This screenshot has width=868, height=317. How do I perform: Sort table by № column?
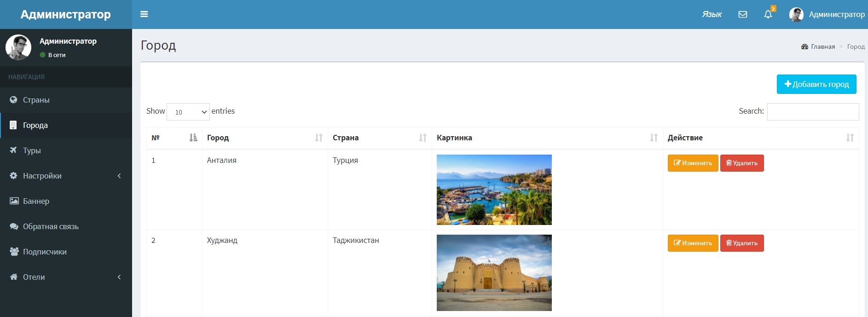[x=174, y=138]
